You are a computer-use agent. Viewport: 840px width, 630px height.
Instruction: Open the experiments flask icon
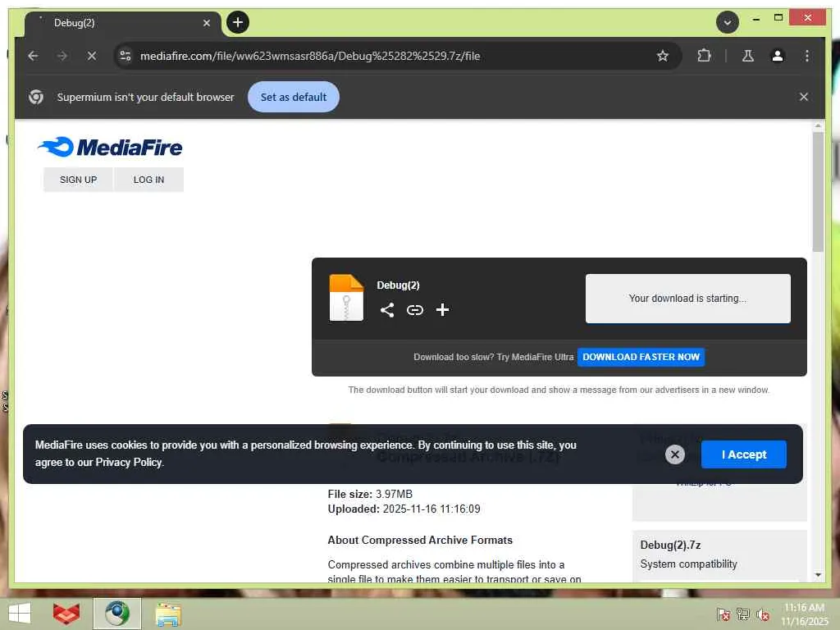[x=748, y=56]
